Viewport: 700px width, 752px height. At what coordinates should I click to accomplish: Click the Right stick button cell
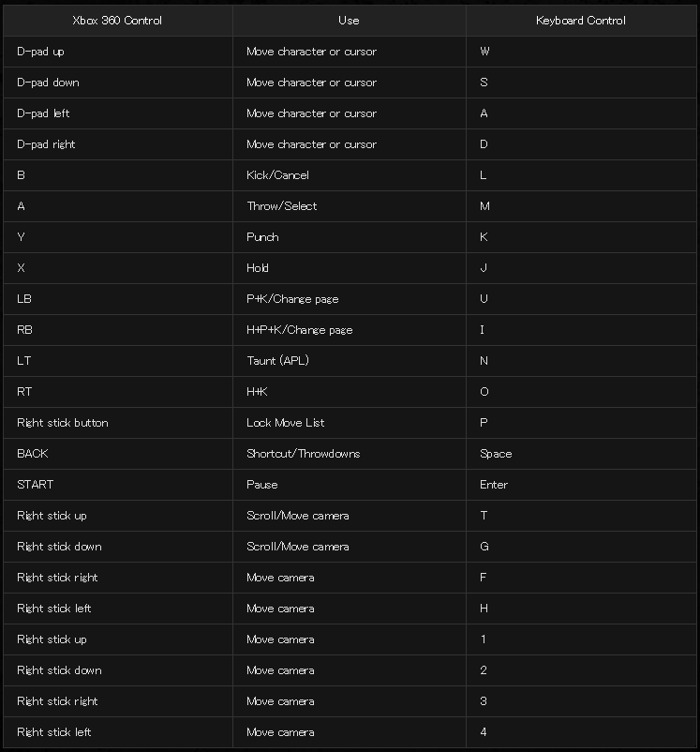[63, 423]
